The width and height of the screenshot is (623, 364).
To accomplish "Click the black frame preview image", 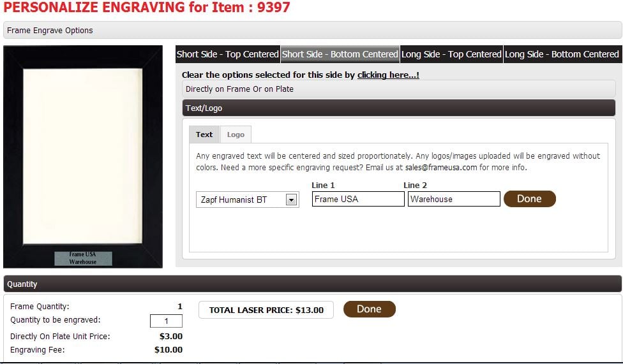I will (x=82, y=156).
